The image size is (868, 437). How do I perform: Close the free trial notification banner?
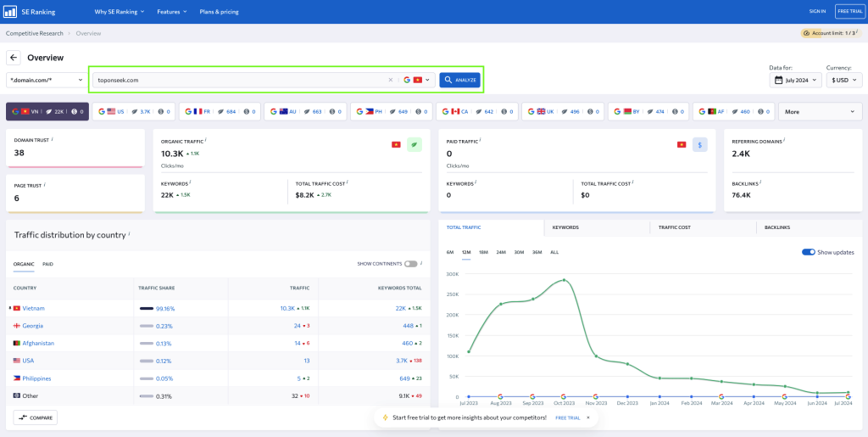tap(588, 417)
